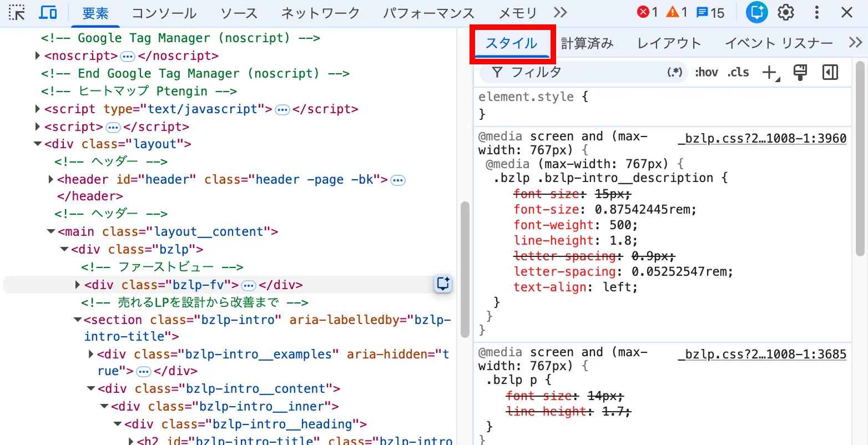Click the new style rule plus icon
The width and height of the screenshot is (868, 445).
coord(770,73)
